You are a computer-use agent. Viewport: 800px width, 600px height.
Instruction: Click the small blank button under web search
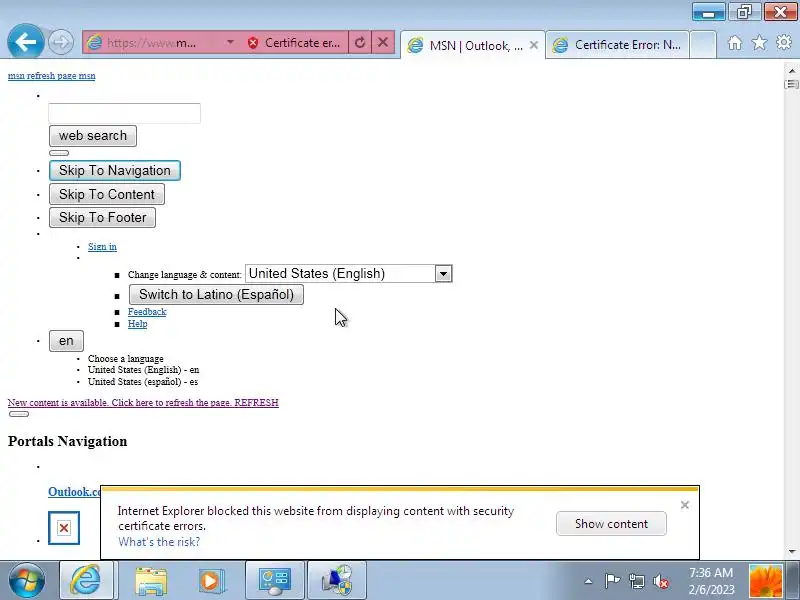(59, 153)
